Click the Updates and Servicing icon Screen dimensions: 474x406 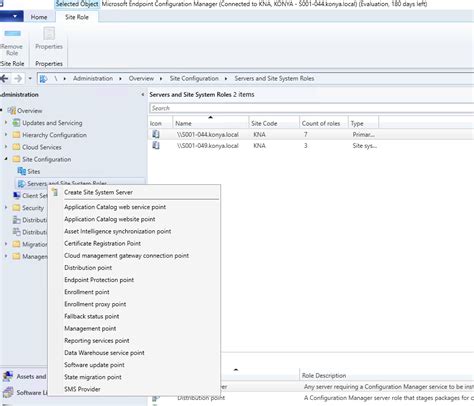[16, 123]
